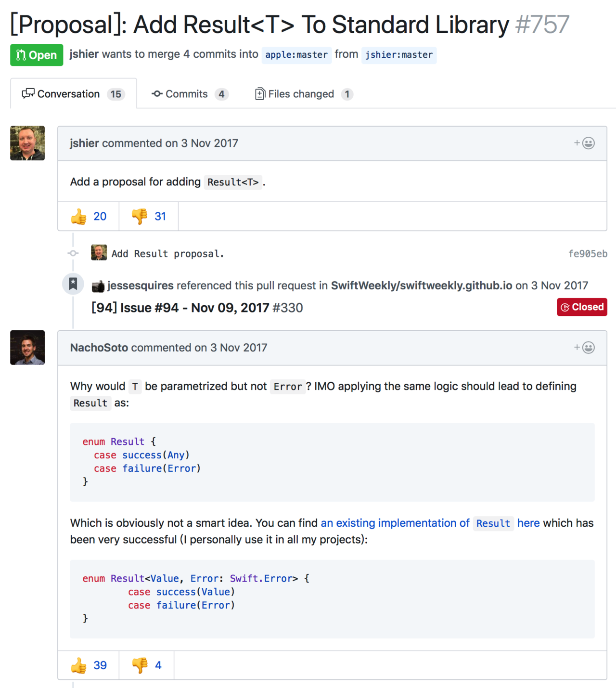The image size is (616, 688).
Task: Open commit hash fe905eb
Action: pyautogui.click(x=588, y=254)
